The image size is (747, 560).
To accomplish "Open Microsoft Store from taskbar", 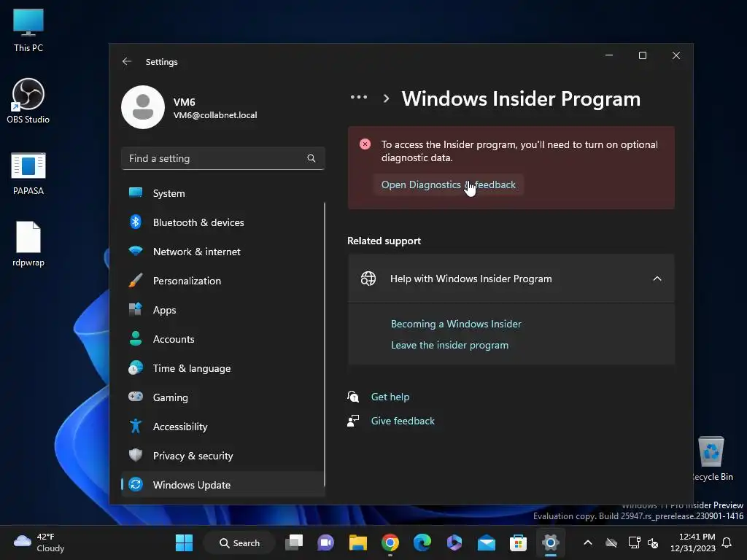I will [x=518, y=542].
